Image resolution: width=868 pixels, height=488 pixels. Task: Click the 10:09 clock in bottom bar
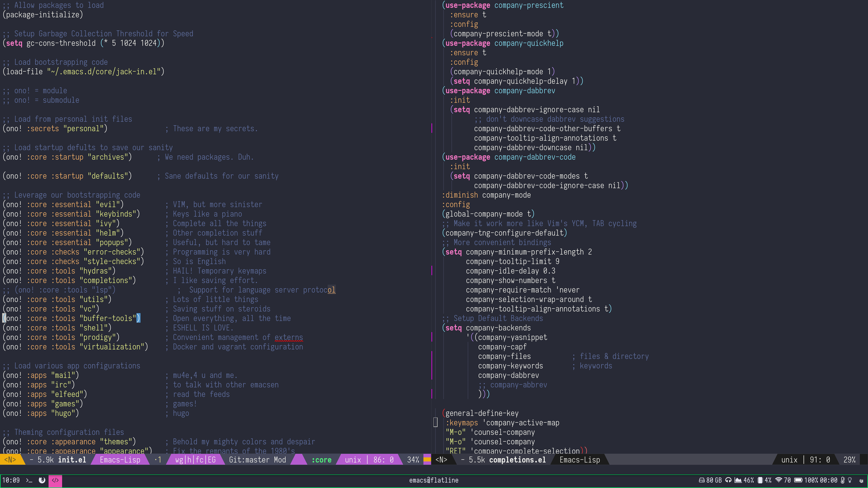point(11,480)
